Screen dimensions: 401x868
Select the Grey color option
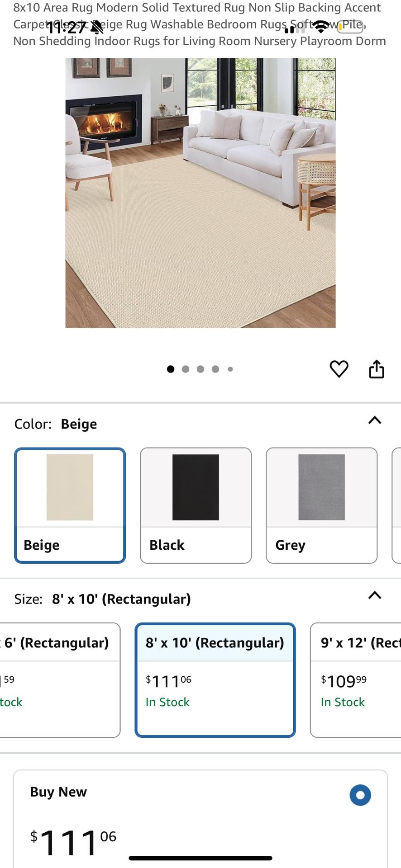321,505
